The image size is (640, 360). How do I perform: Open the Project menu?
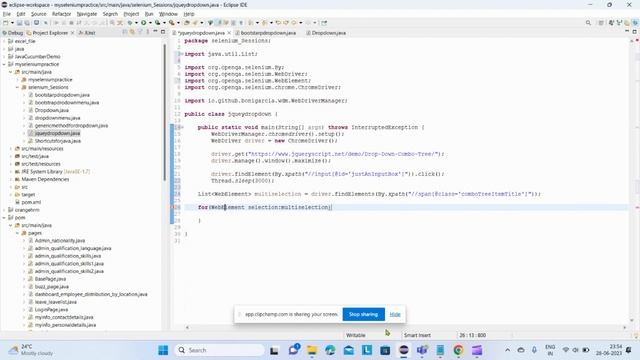[x=131, y=14]
